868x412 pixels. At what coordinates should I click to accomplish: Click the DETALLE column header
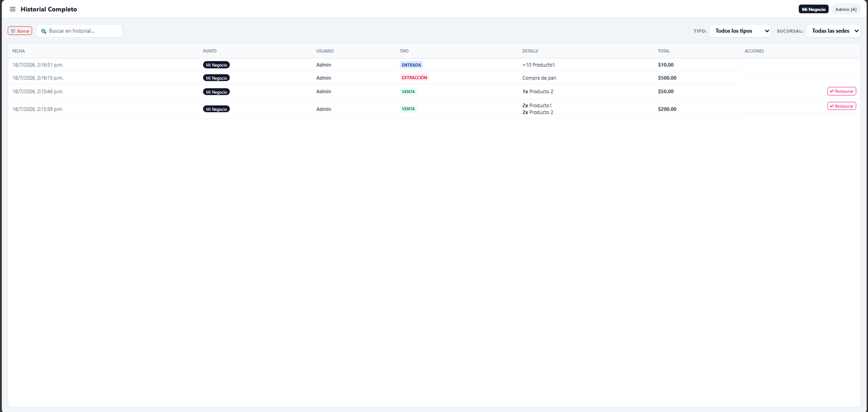(x=531, y=51)
